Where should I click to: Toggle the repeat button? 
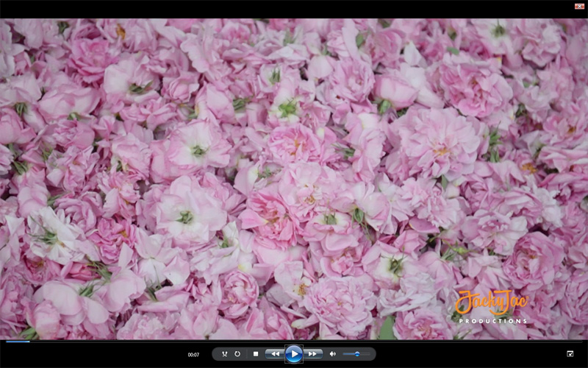tap(237, 354)
